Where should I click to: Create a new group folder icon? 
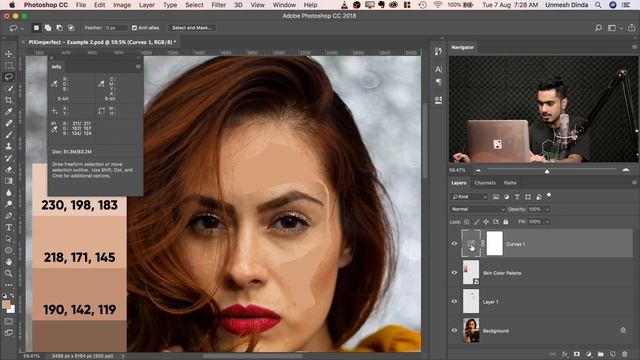click(600, 354)
